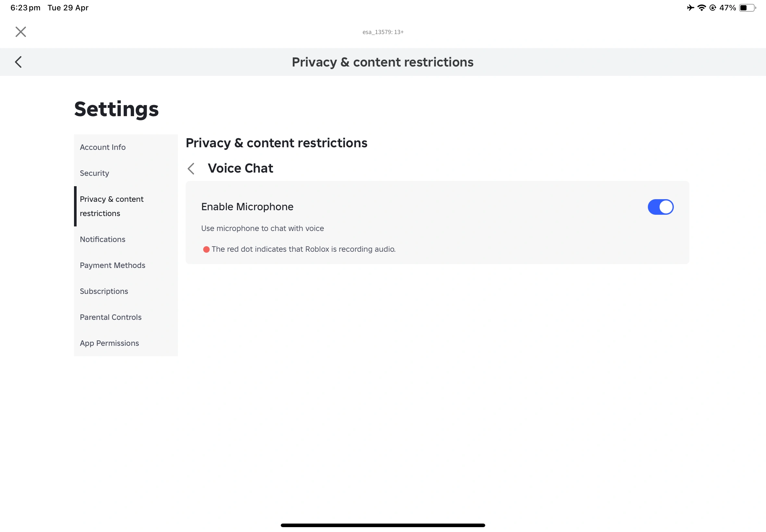The height and width of the screenshot is (532, 766).
Task: Tap the red recording indicator dot
Action: point(206,249)
